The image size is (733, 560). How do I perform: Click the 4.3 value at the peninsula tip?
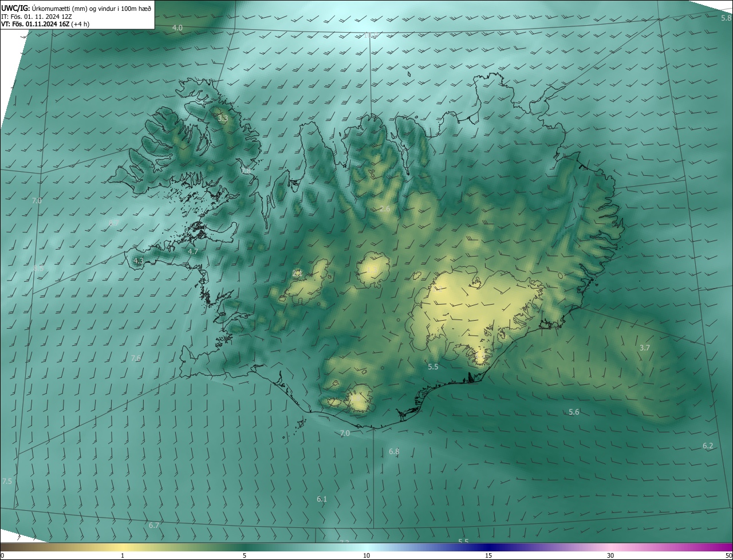138,261
